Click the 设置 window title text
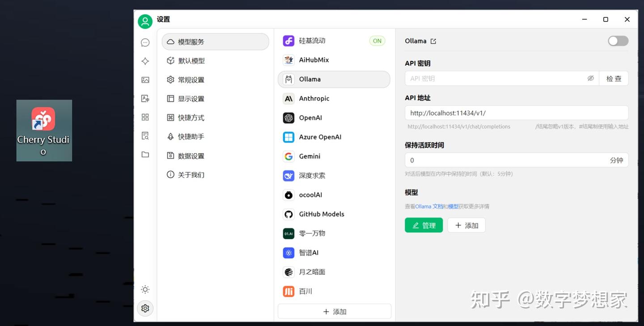 click(163, 19)
